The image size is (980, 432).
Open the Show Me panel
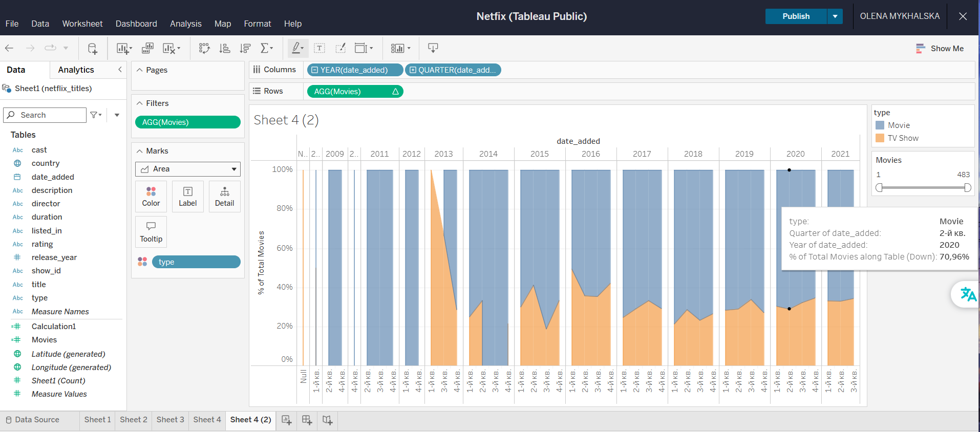940,48
